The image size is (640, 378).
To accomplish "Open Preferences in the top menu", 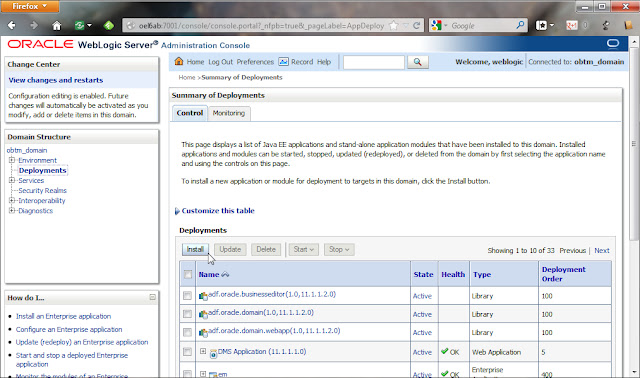I will (255, 62).
